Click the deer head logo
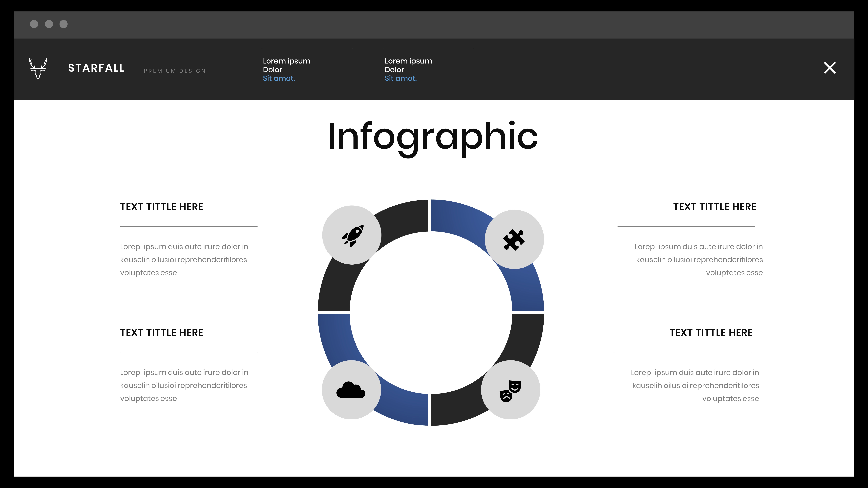The height and width of the screenshot is (488, 868). (38, 68)
